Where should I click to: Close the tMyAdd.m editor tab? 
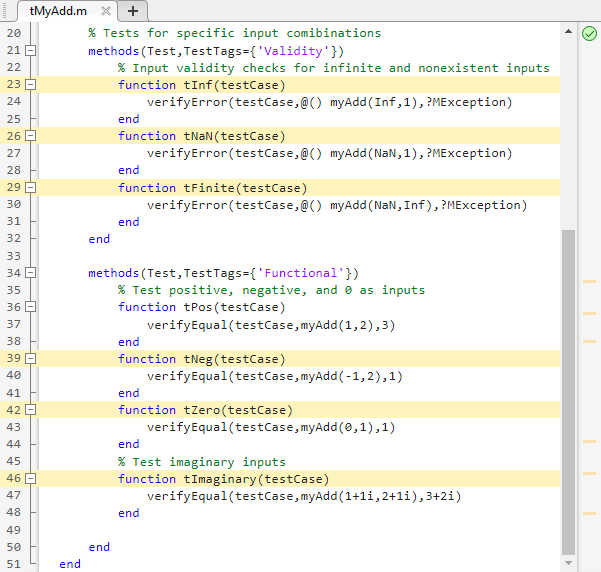click(104, 10)
